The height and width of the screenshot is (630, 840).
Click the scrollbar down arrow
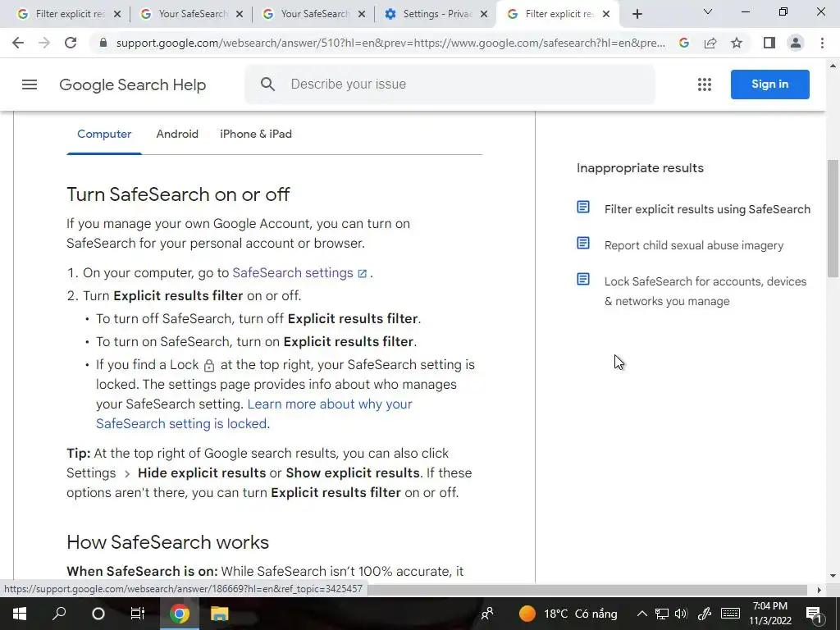(833, 576)
